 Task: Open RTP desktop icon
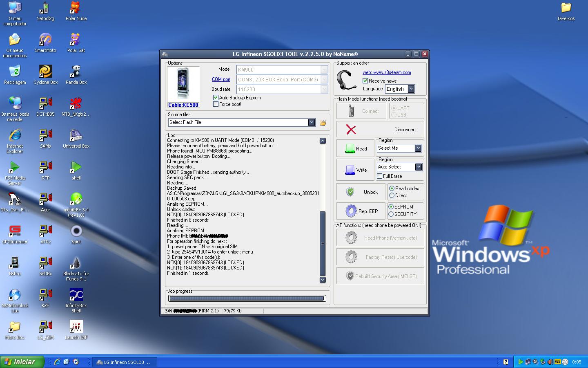pyautogui.click(x=45, y=170)
